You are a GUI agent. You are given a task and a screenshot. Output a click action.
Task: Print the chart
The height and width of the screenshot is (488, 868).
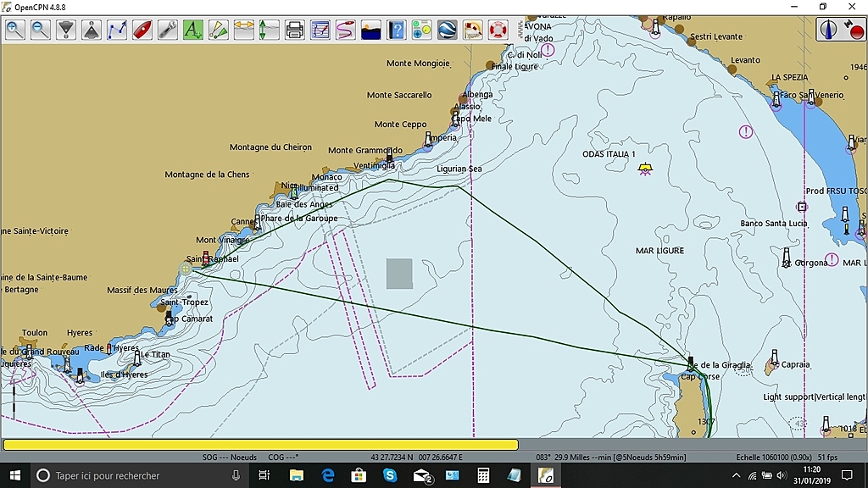pos(294,30)
